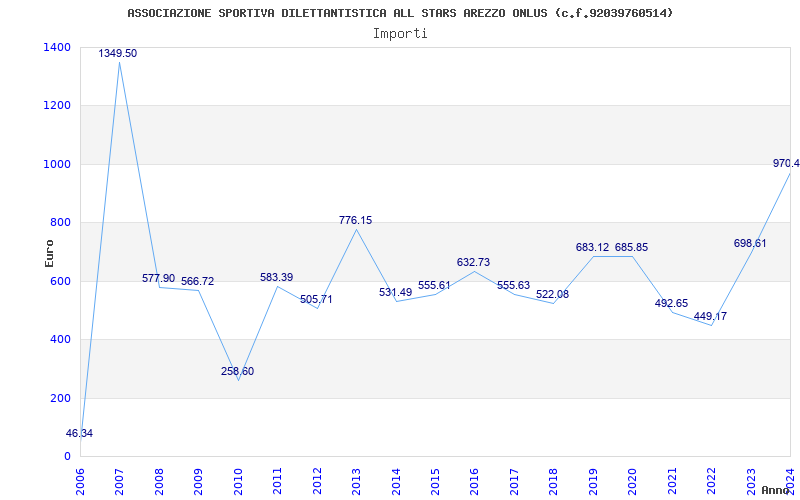This screenshot has width=800, height=500.
Task: Click year 2020 on x-axis
Action: pyautogui.click(x=633, y=481)
